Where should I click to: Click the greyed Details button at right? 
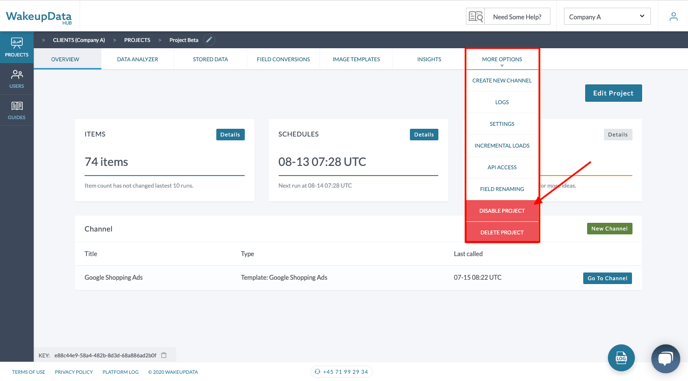(618, 134)
